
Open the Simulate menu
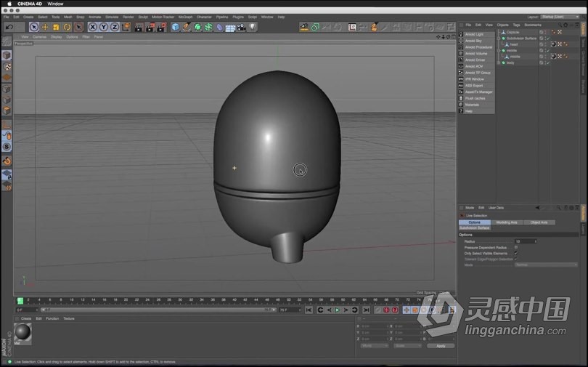(x=112, y=17)
